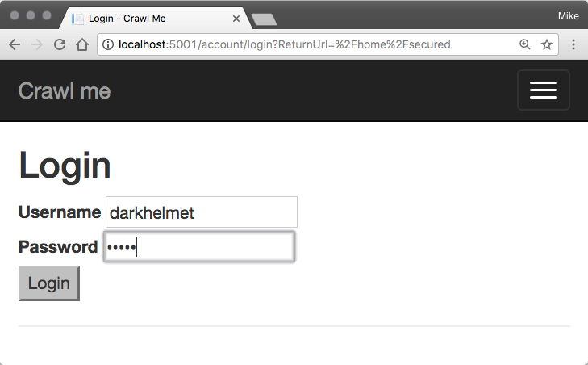Click the Password label
Screen dimensions: 588x365
pos(58,247)
